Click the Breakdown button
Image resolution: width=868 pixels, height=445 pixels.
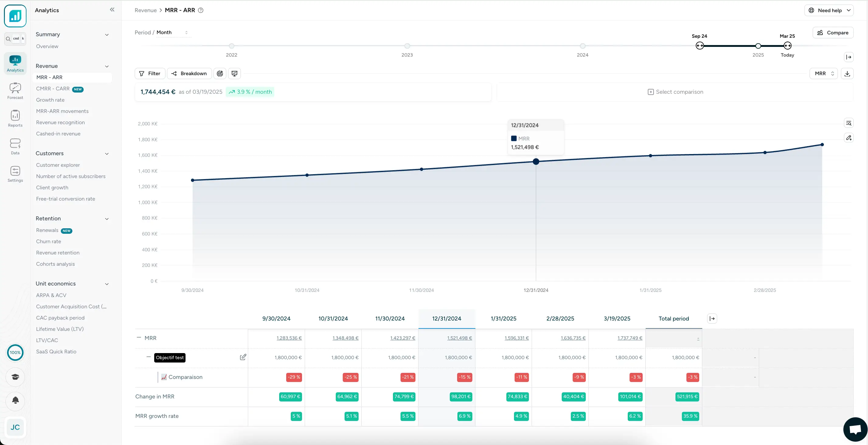point(189,73)
